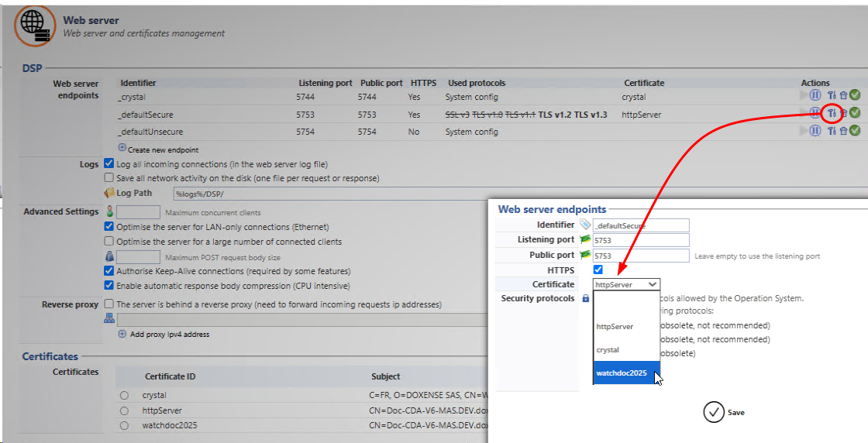Enable saving all network activity on disk

pos(109,178)
